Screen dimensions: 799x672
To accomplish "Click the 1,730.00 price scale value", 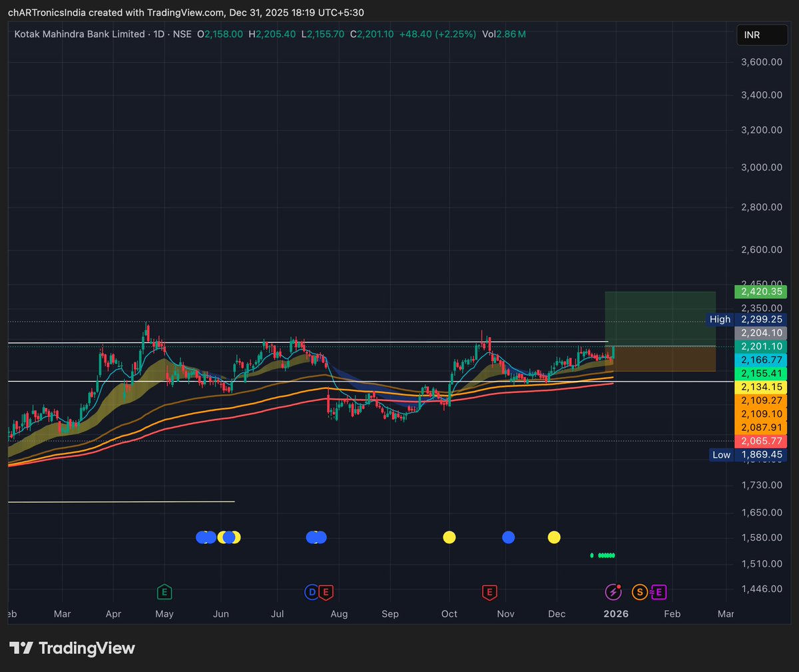I will click(x=762, y=485).
